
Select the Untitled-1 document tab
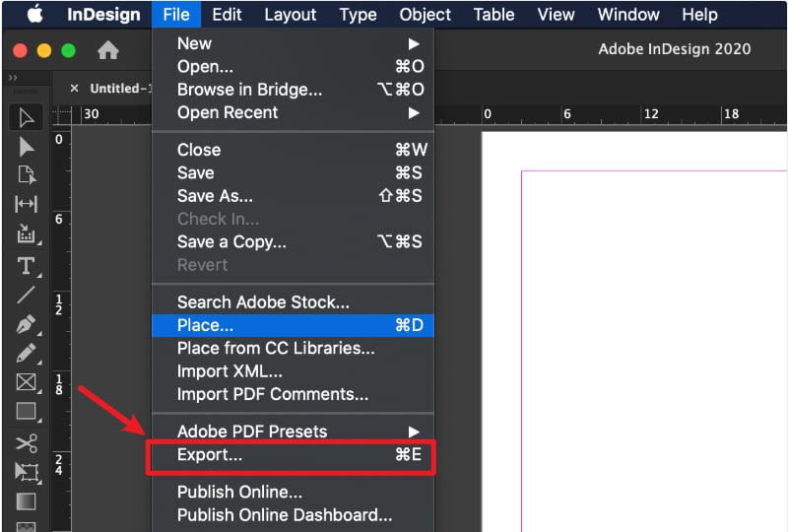(x=120, y=88)
